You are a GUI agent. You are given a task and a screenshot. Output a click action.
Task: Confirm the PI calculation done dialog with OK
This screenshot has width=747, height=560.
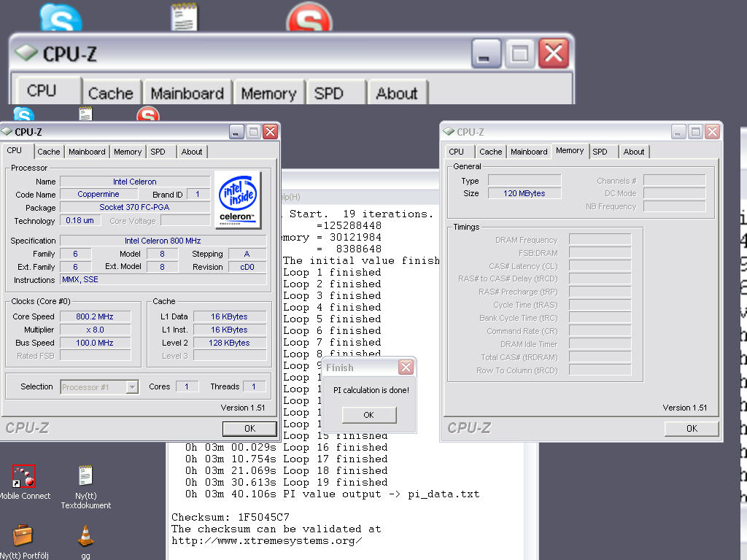(368, 415)
